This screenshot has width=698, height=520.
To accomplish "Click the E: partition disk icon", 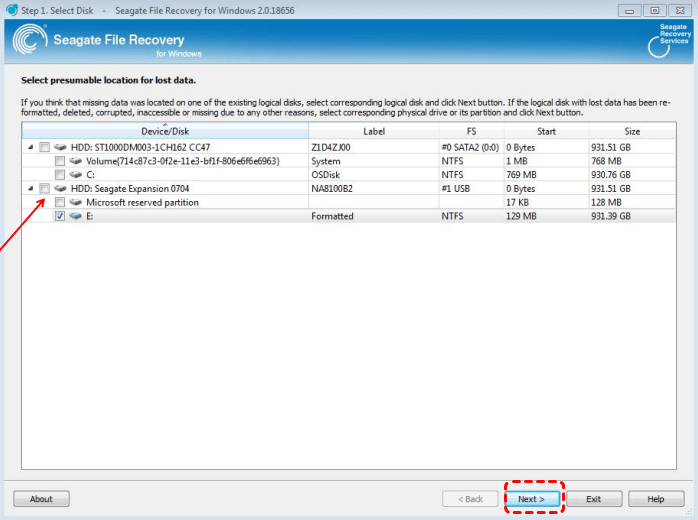I will click(76, 216).
